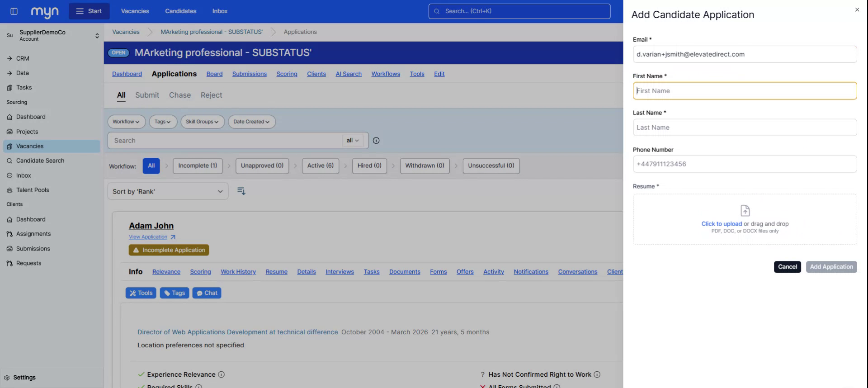Viewport: 868px width, 388px height.
Task: Open Talent Pools in sidebar
Action: pyautogui.click(x=33, y=190)
